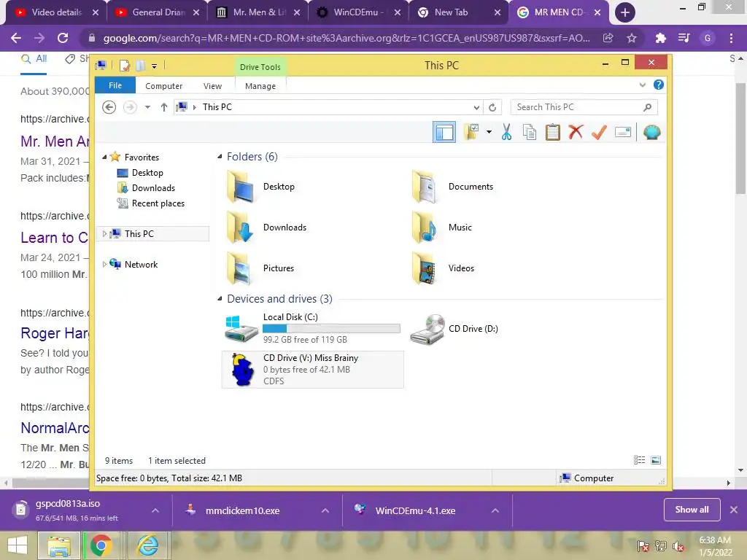747x560 pixels.
Task: Toggle the navigation pane layout icon
Action: click(x=444, y=133)
